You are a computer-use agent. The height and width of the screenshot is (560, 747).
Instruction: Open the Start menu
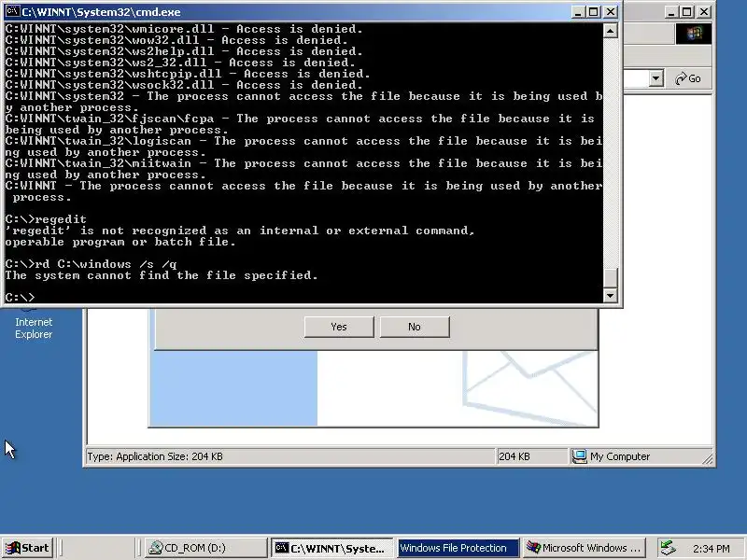click(27, 548)
